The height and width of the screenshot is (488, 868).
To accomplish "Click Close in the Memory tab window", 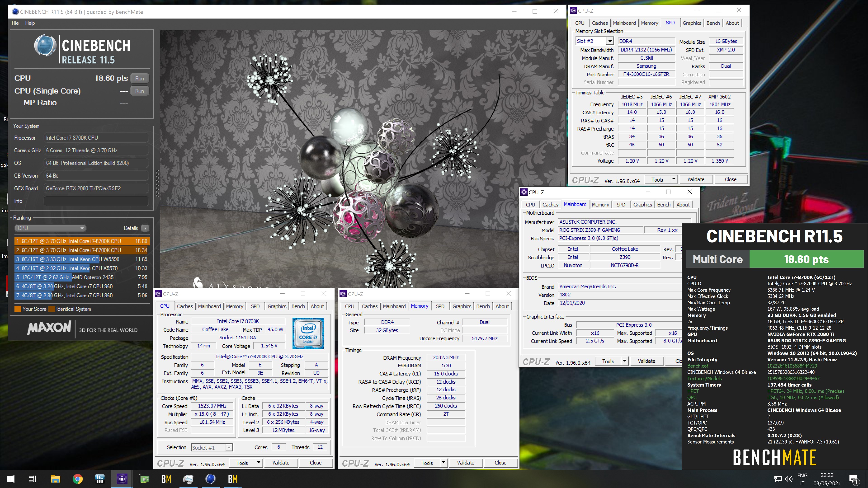I will [500, 463].
